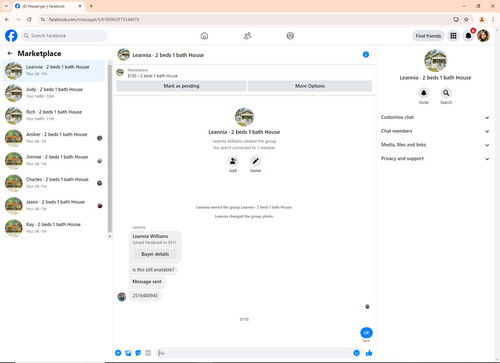View site information icon in address bar

coord(43,20)
